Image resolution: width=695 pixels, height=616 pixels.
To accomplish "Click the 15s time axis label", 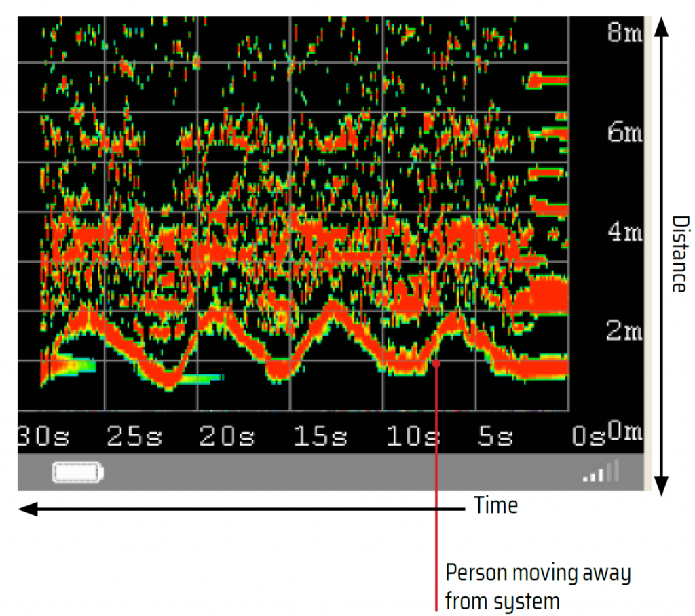I will coord(321,437).
